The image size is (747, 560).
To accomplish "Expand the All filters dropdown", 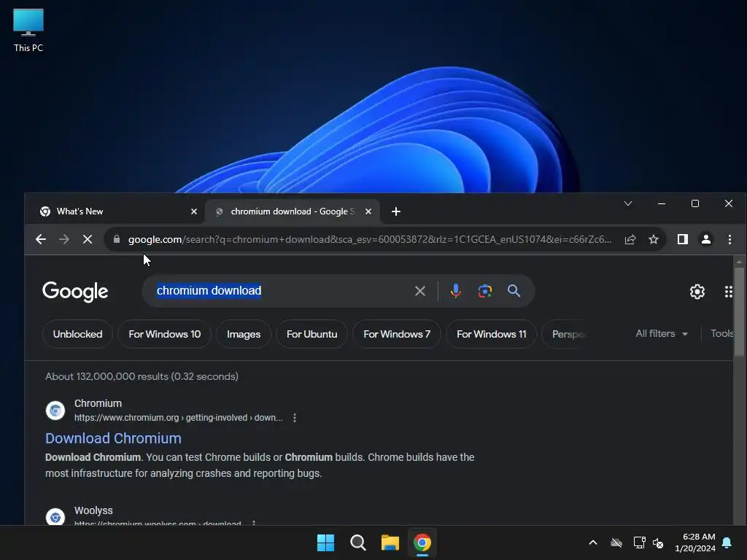I will coord(662,334).
